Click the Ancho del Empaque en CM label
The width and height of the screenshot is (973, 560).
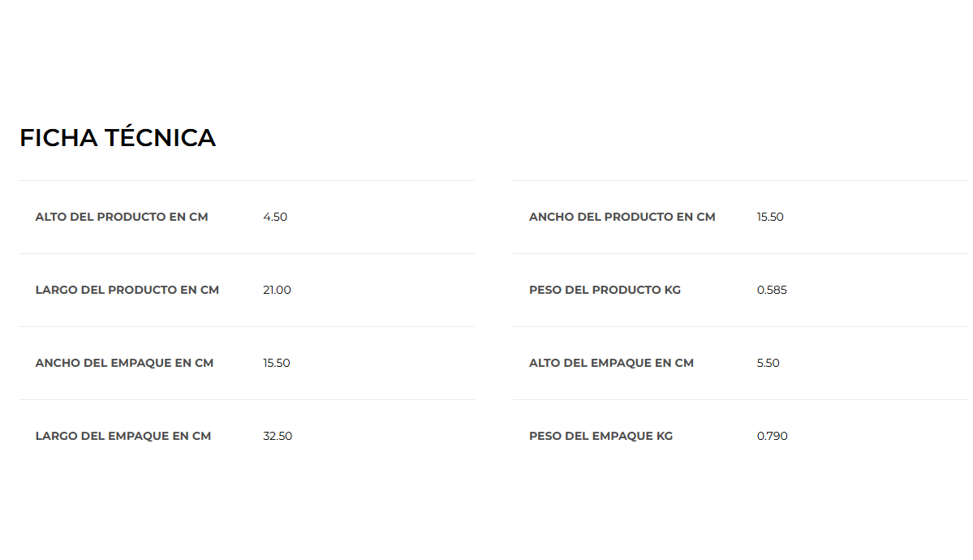(x=124, y=363)
